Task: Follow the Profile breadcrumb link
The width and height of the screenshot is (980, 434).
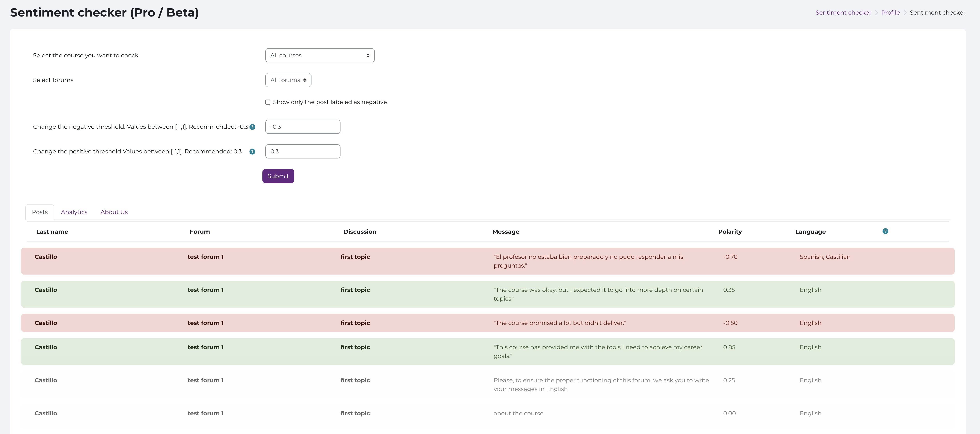Action: (x=890, y=12)
